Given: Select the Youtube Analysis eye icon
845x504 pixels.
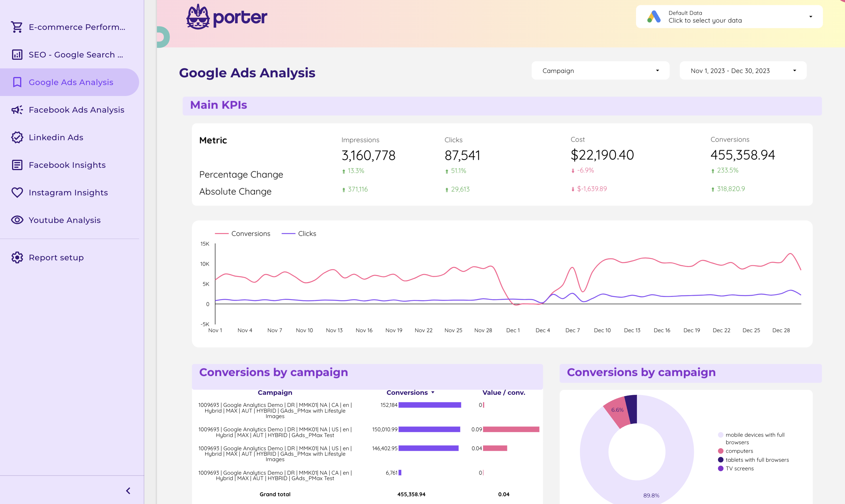Looking at the screenshot, I should tap(17, 220).
